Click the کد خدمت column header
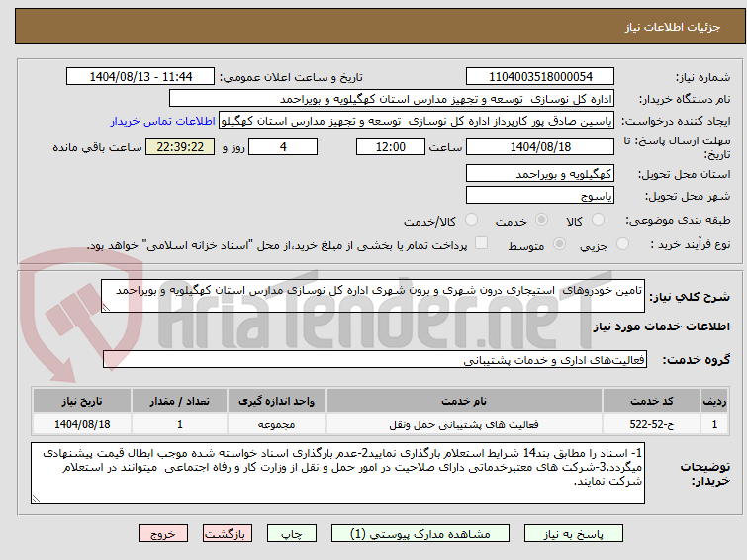Screen dimensions: 747x560 pos(651,401)
